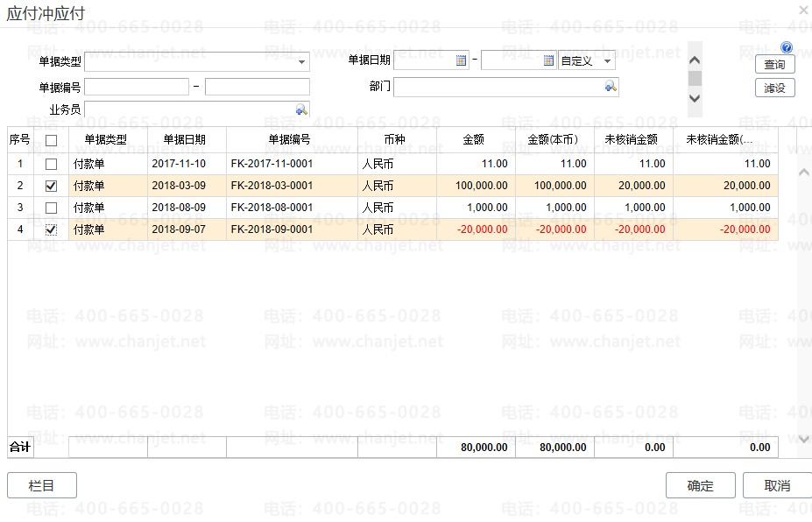Screen dimensions: 812x522
Task: Close the 应付冲应付 dialog window
Action: click(803, 11)
